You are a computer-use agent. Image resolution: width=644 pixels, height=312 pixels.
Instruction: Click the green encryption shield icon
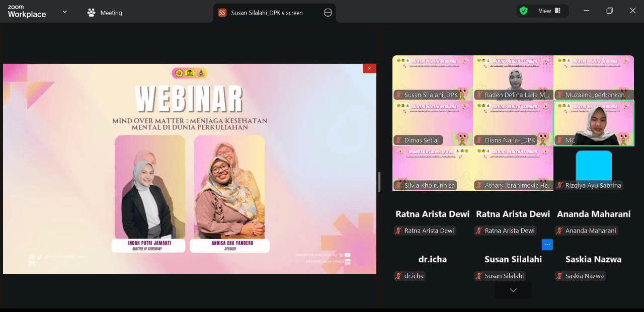coord(524,11)
